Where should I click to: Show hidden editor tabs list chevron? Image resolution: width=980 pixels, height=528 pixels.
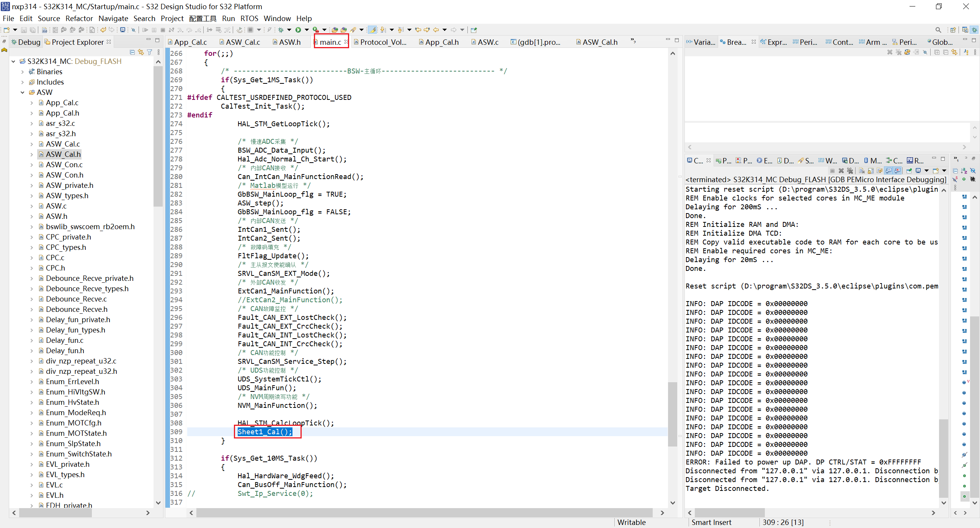(634, 41)
